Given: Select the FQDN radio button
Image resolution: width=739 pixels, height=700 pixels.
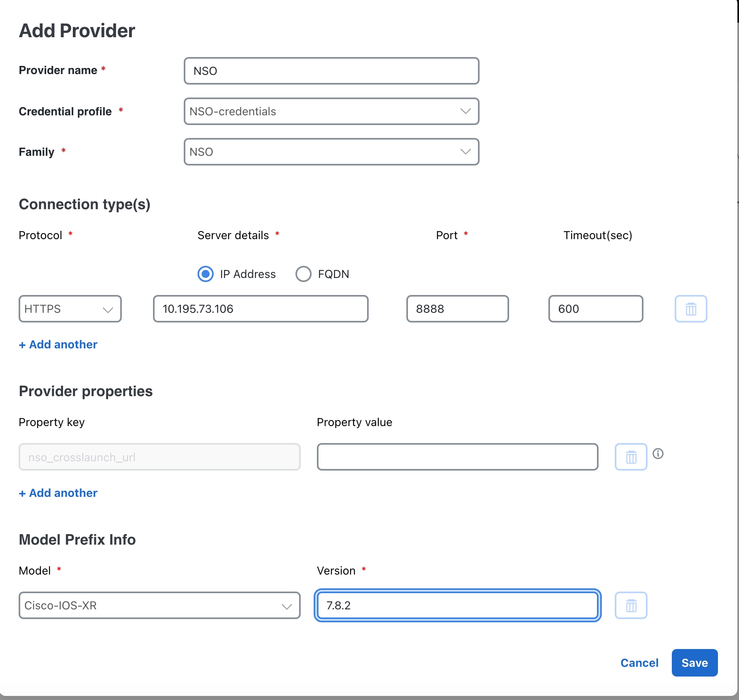Looking at the screenshot, I should (303, 274).
